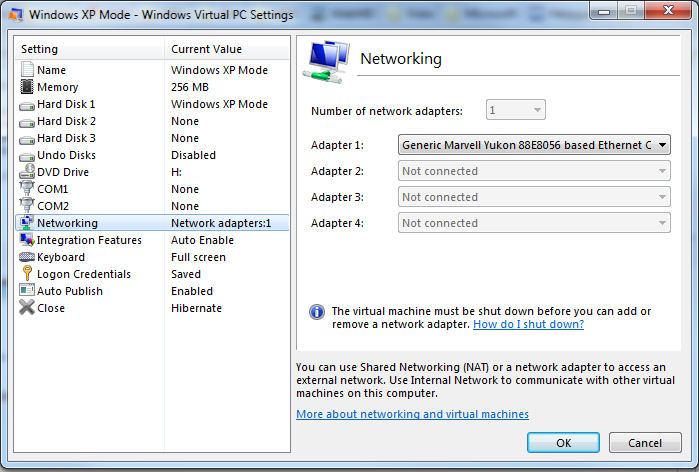Screen dimensions: 699x472
Task: Click the Networking computers icon in list
Action: coord(27,222)
